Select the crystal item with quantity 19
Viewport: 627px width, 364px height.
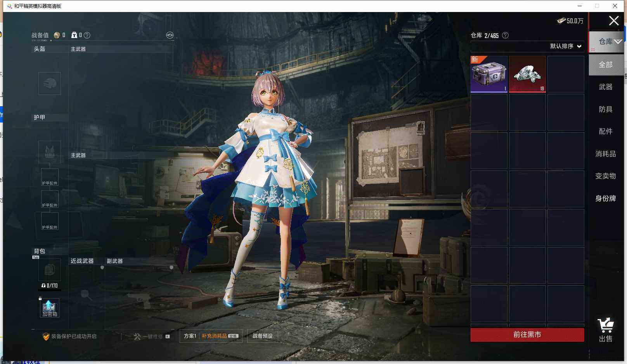pos(527,74)
